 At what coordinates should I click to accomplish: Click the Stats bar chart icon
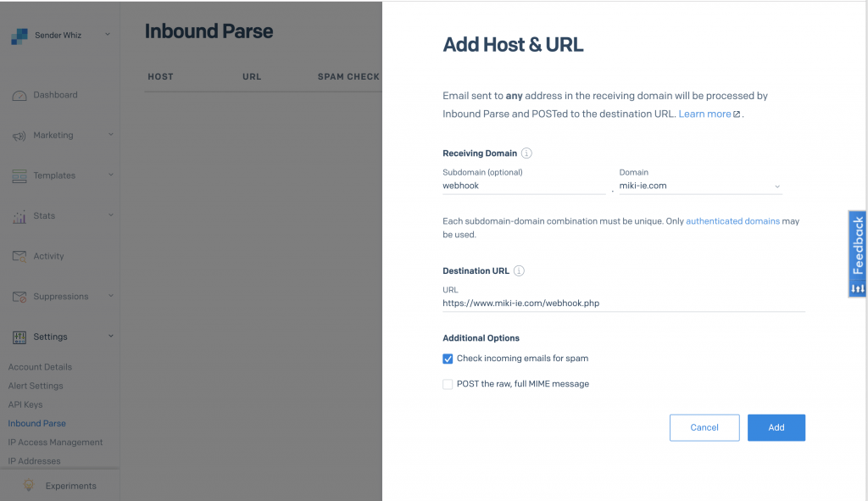(x=19, y=217)
